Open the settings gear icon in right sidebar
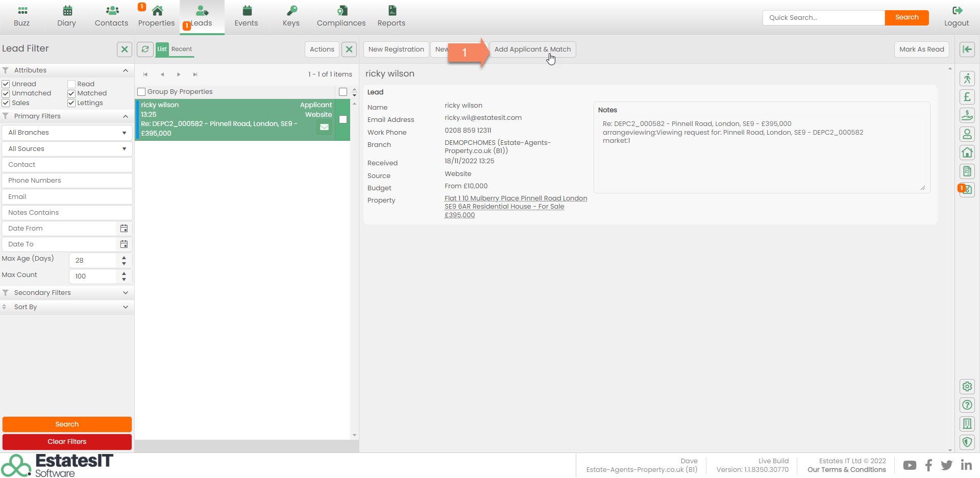Image resolution: width=980 pixels, height=478 pixels. coord(967,387)
